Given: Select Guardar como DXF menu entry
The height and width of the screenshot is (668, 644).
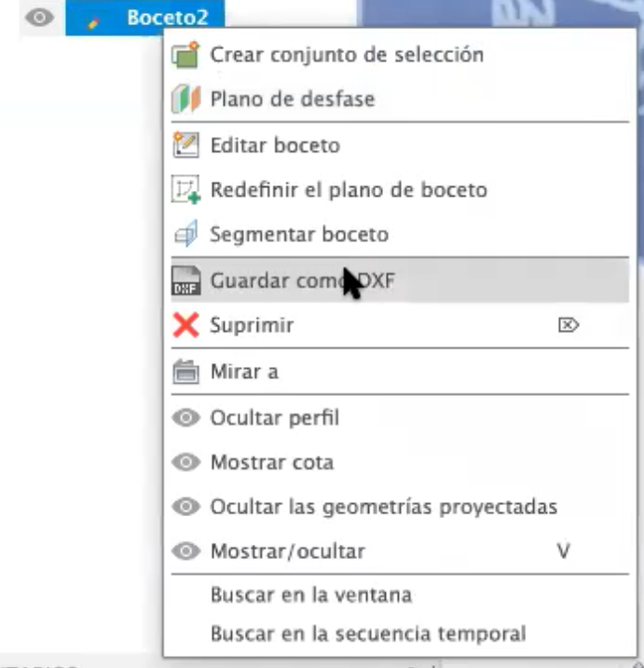Looking at the screenshot, I should (302, 280).
